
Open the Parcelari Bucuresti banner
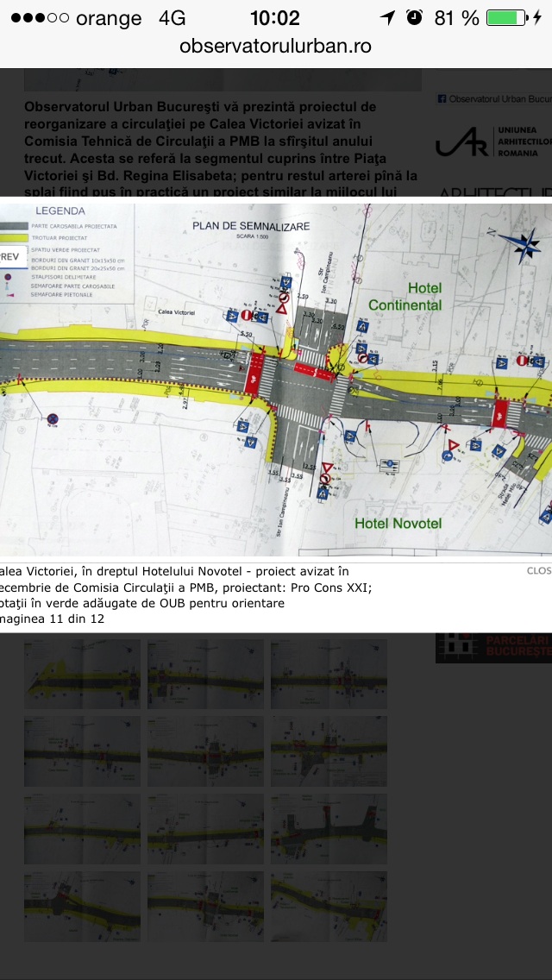[x=494, y=648]
